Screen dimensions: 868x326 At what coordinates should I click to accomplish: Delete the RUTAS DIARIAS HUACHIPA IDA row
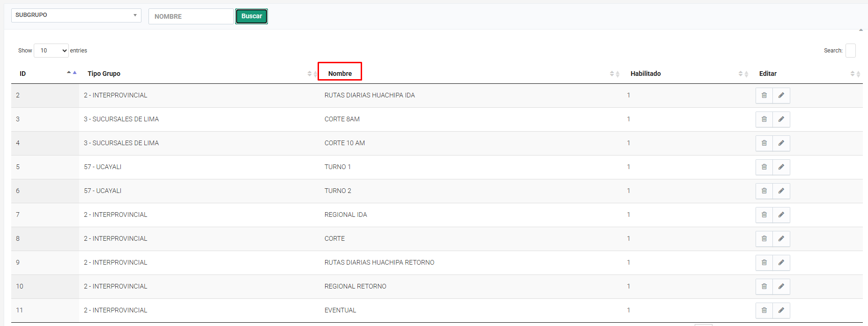coord(764,96)
